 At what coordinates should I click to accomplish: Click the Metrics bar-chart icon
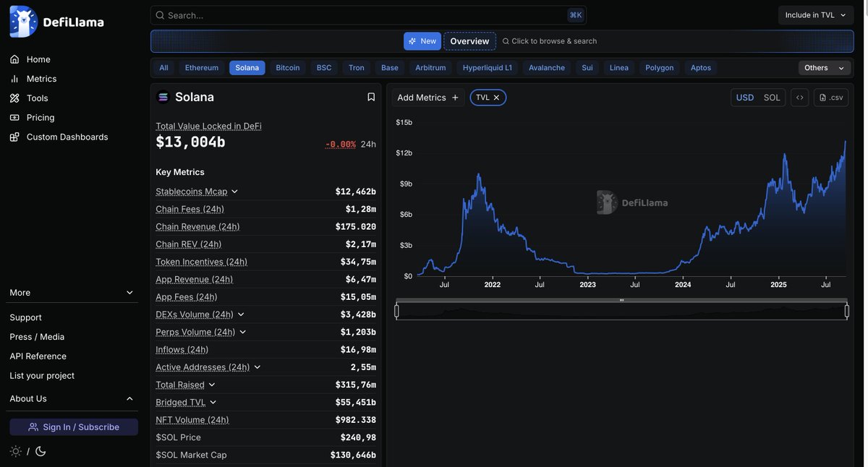point(14,79)
